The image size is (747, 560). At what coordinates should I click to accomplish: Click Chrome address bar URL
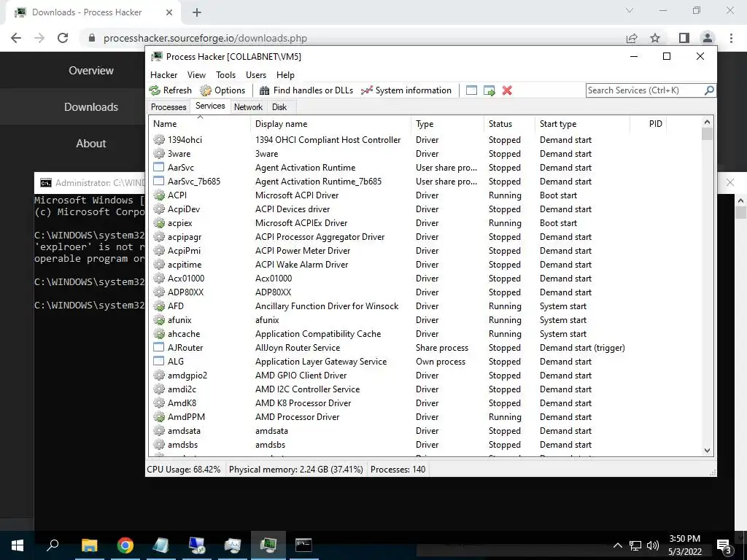205,38
